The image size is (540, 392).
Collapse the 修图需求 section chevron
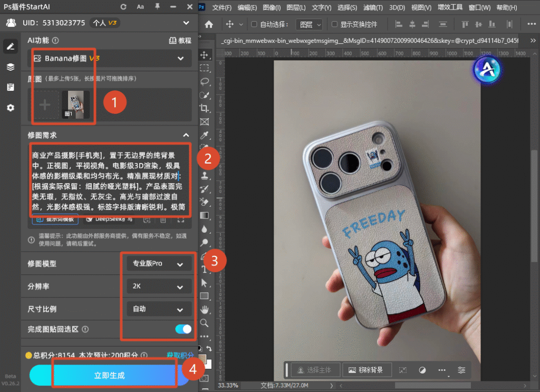click(186, 135)
